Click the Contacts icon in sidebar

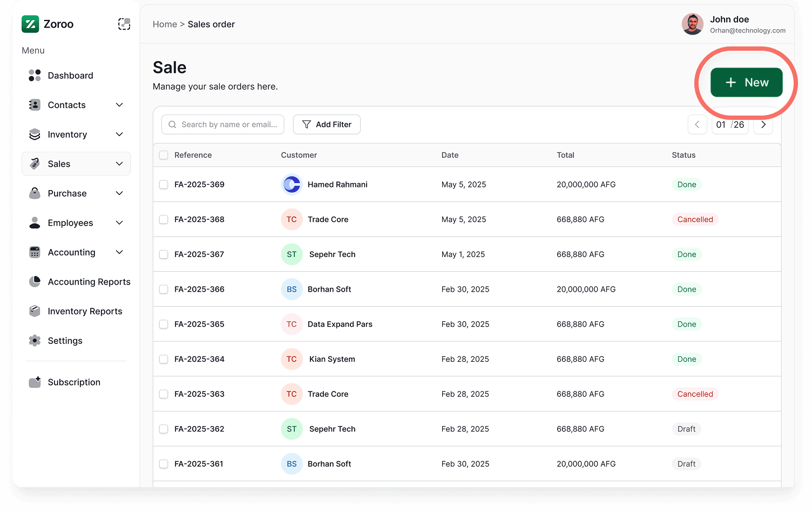(x=34, y=105)
